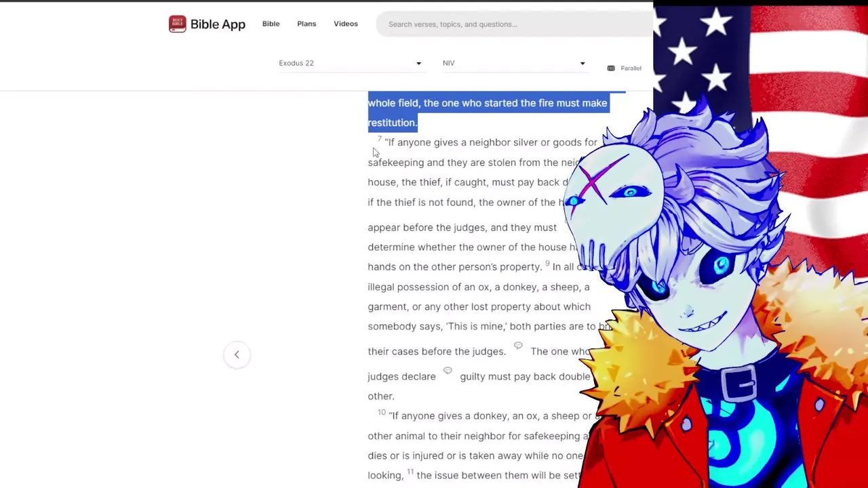Click line "hands on the other person's property."
Screen dimensions: 868x488
[454, 266]
